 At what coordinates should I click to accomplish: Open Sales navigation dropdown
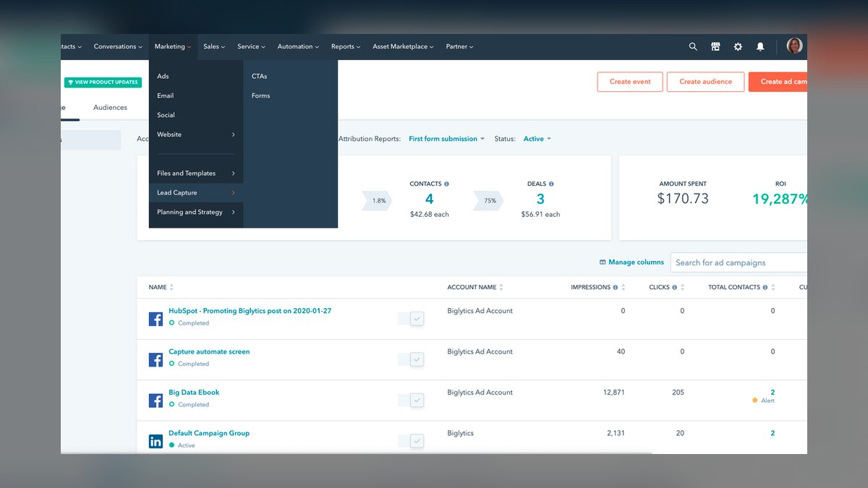214,46
